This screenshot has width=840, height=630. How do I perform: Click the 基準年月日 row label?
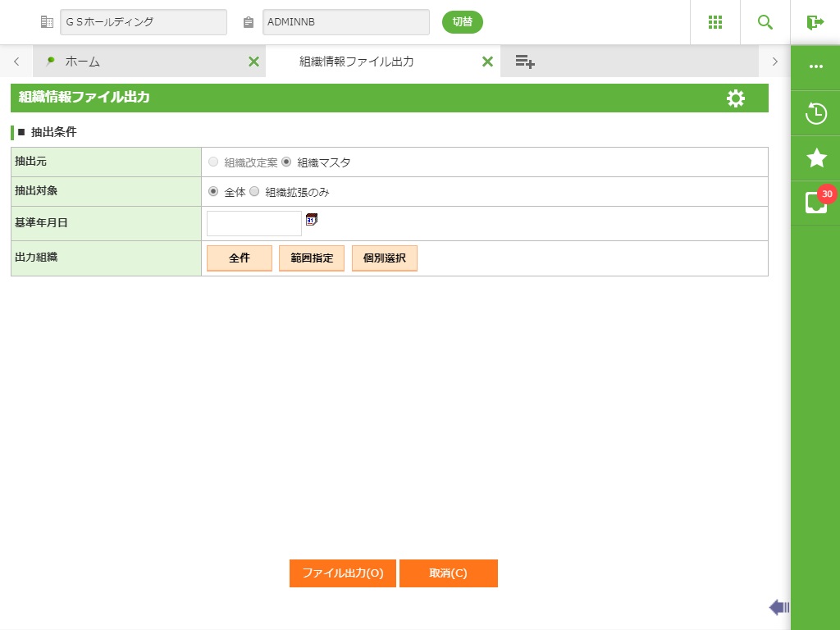click(x=41, y=223)
